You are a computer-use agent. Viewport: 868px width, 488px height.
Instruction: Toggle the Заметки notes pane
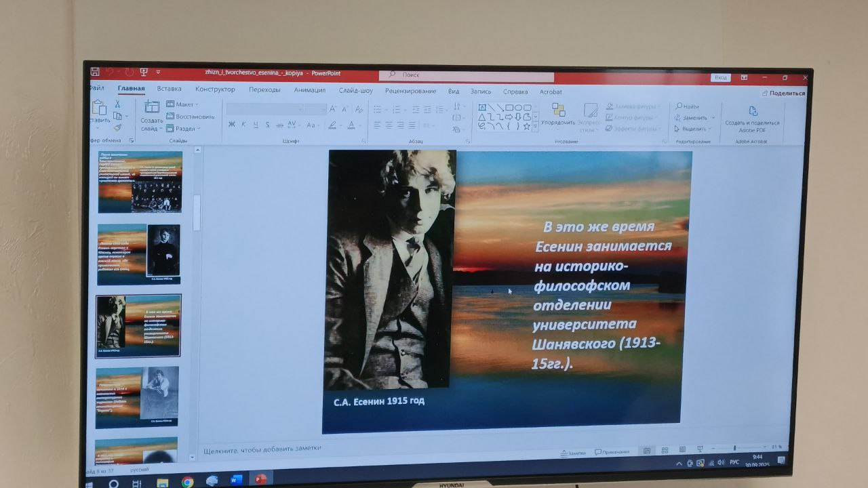573,452
